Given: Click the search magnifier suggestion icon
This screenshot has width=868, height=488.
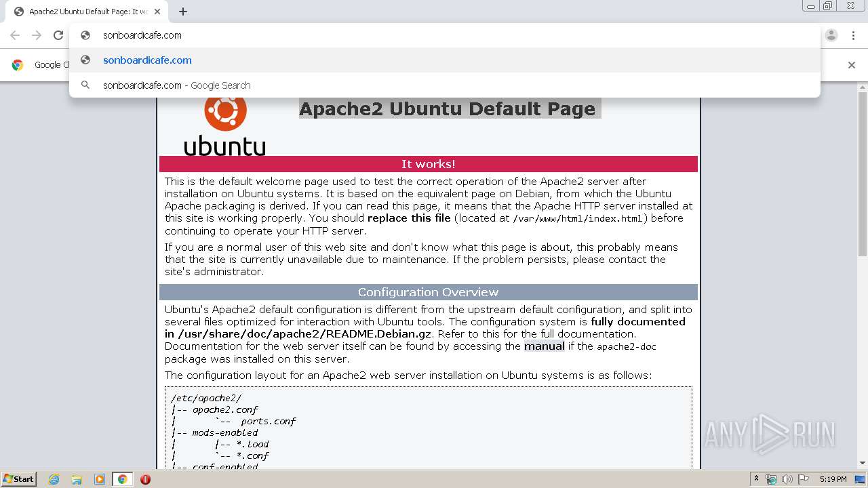Looking at the screenshot, I should (x=85, y=85).
